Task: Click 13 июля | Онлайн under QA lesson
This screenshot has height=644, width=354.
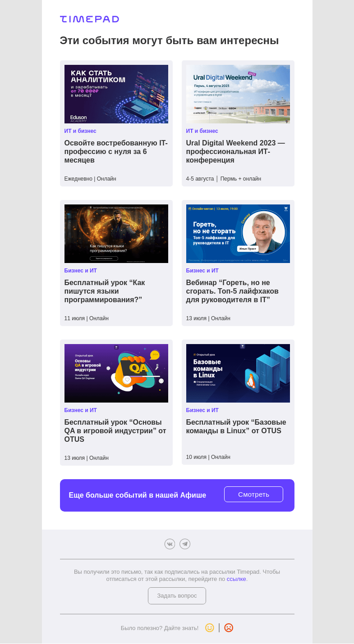Action: pos(87,458)
